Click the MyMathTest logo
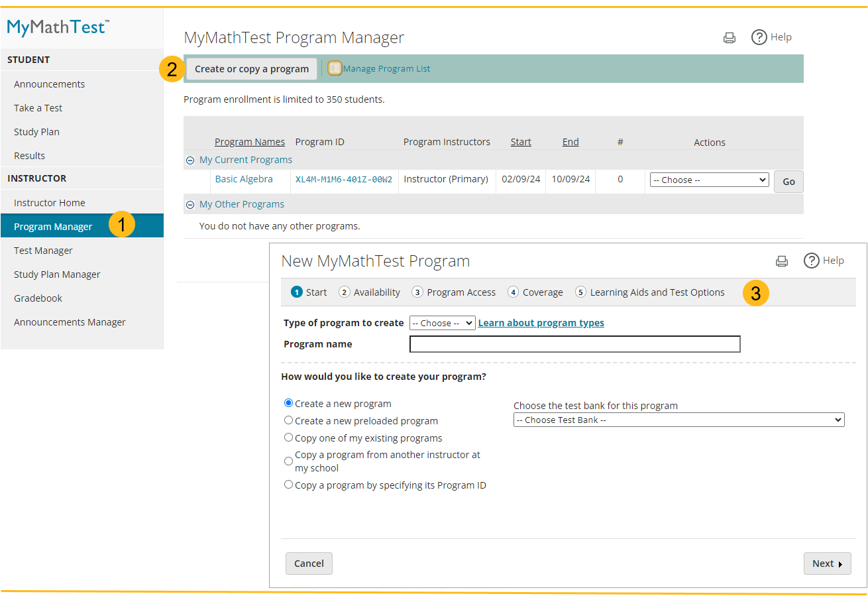This screenshot has width=868, height=600. 58,27
